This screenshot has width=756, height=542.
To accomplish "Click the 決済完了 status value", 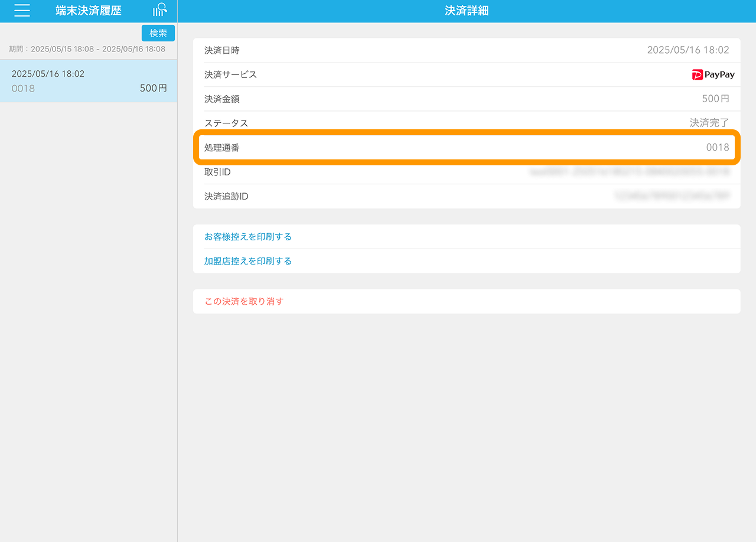I will [x=710, y=123].
